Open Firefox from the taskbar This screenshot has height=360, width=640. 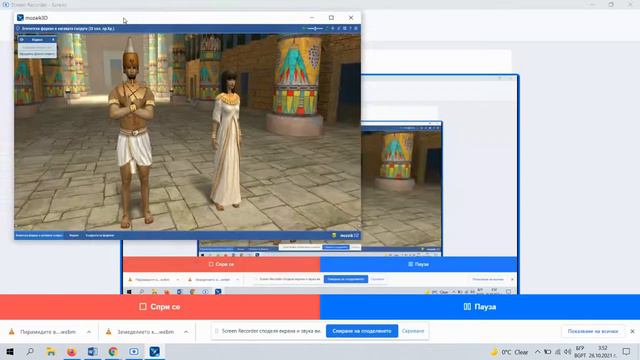(71, 351)
